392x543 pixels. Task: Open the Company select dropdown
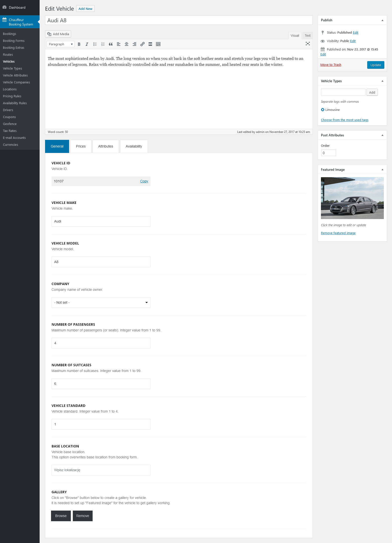click(101, 302)
